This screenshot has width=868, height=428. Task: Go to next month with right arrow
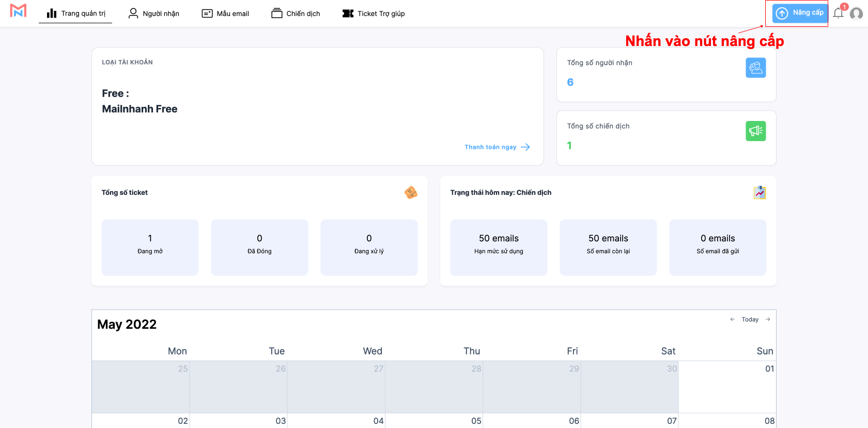768,319
